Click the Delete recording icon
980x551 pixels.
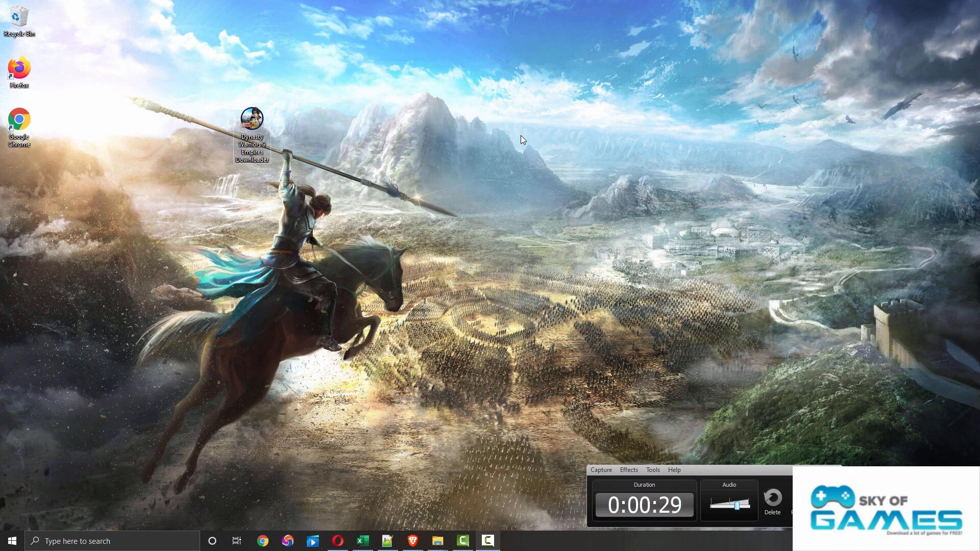click(772, 501)
